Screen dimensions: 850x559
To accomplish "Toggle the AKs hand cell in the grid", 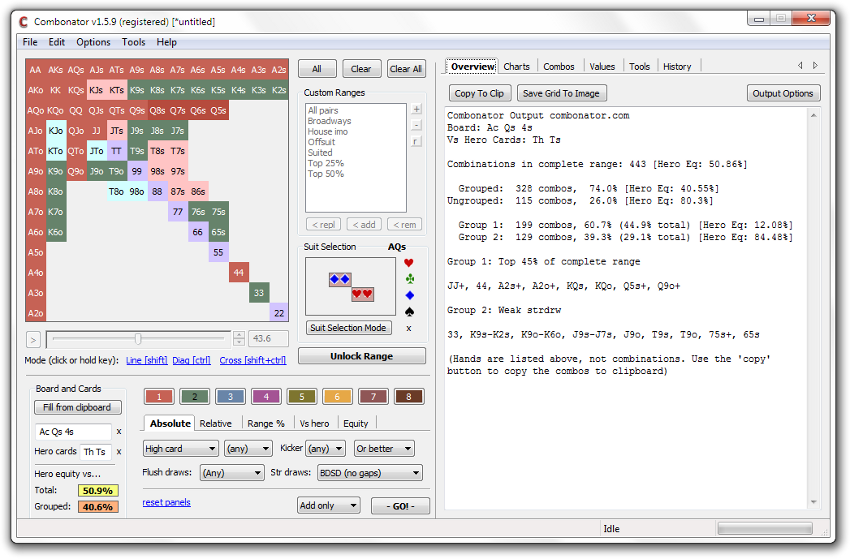I will 56,70.
